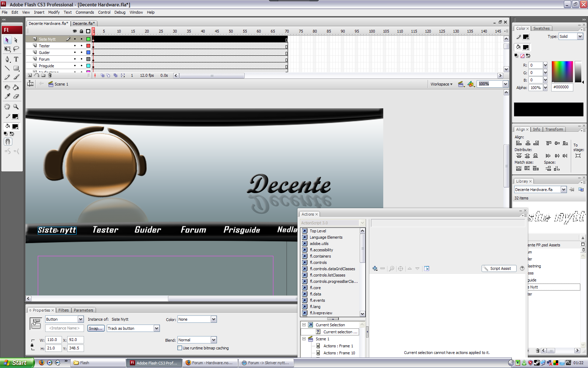Open the Blend mode dropdown

pyautogui.click(x=213, y=340)
